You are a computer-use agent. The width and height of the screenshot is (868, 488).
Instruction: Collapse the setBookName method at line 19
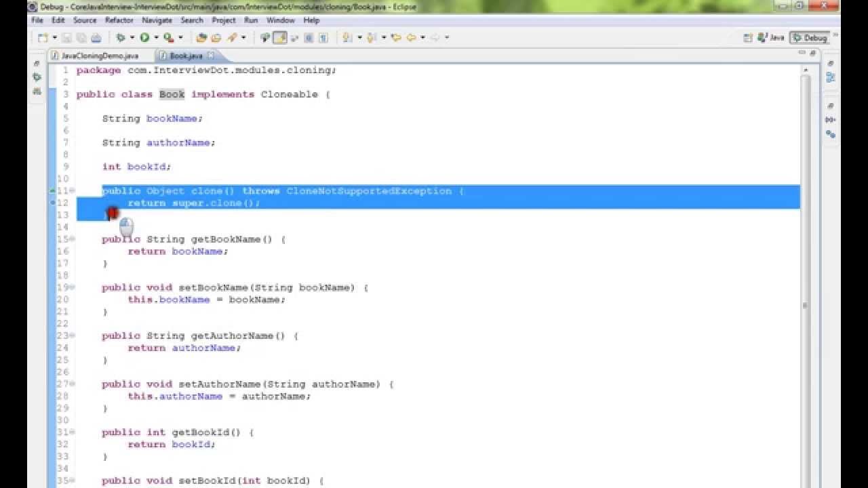(73, 287)
